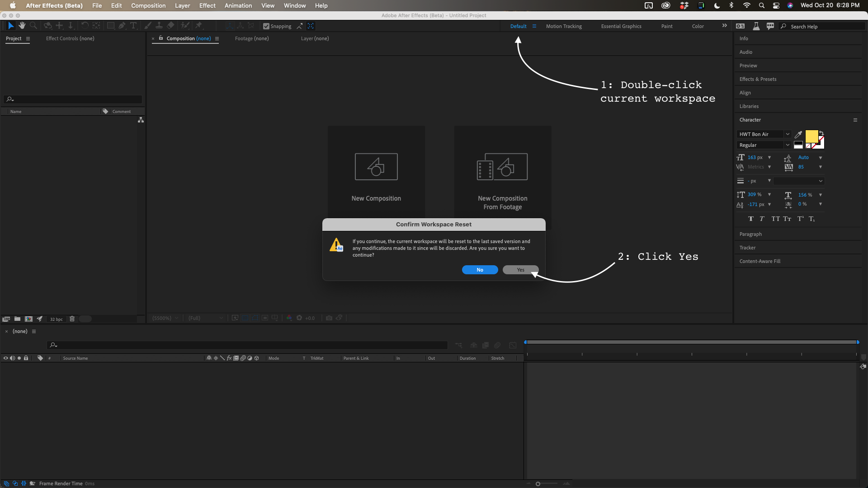Select the Pen tool
868x488 pixels.
click(121, 25)
